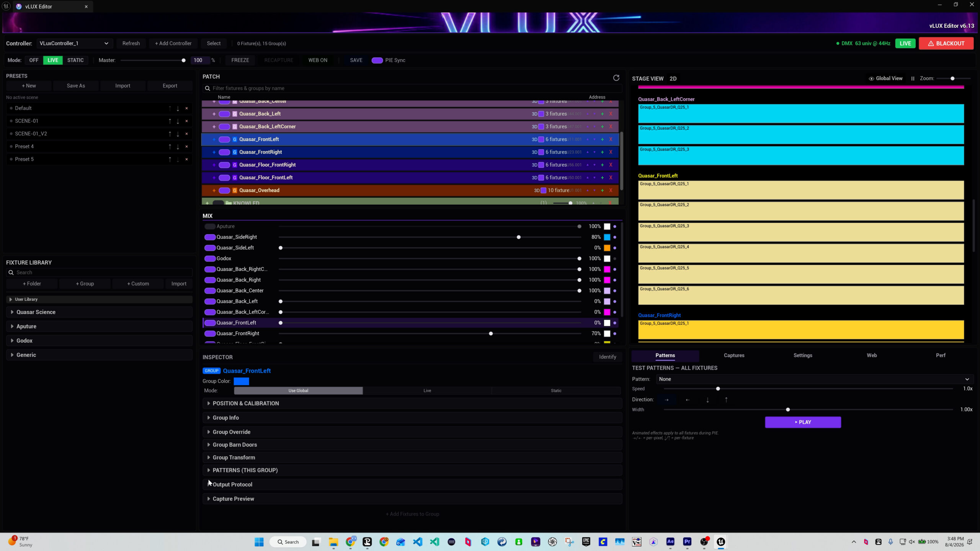Click + Add Controller
The width and height of the screenshot is (980, 551).
[x=173, y=43]
